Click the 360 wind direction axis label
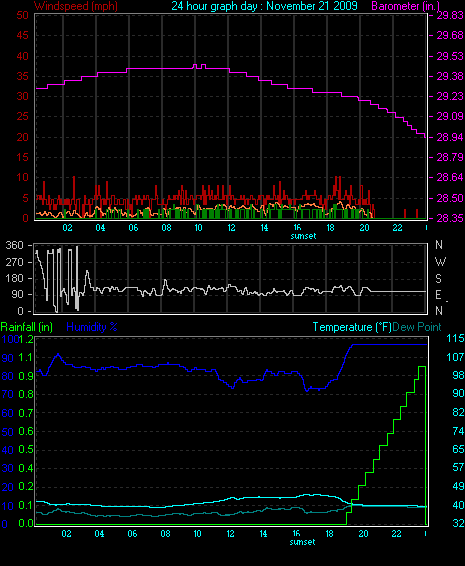Screen dimensions: 465x566 click(14, 245)
